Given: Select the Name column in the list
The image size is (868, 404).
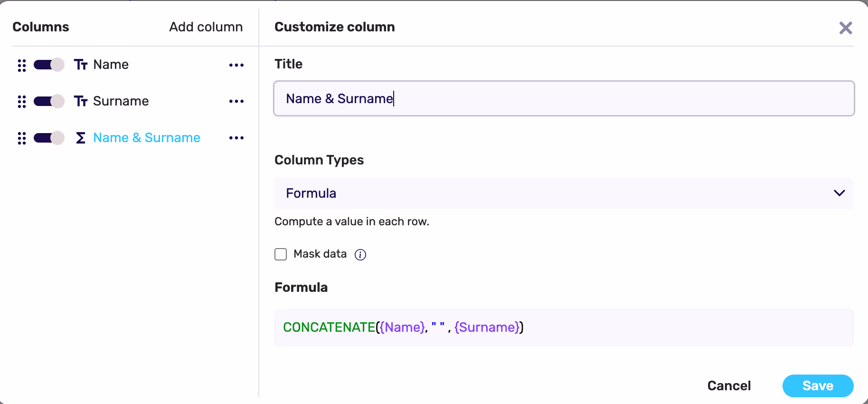Looking at the screenshot, I should (x=111, y=65).
